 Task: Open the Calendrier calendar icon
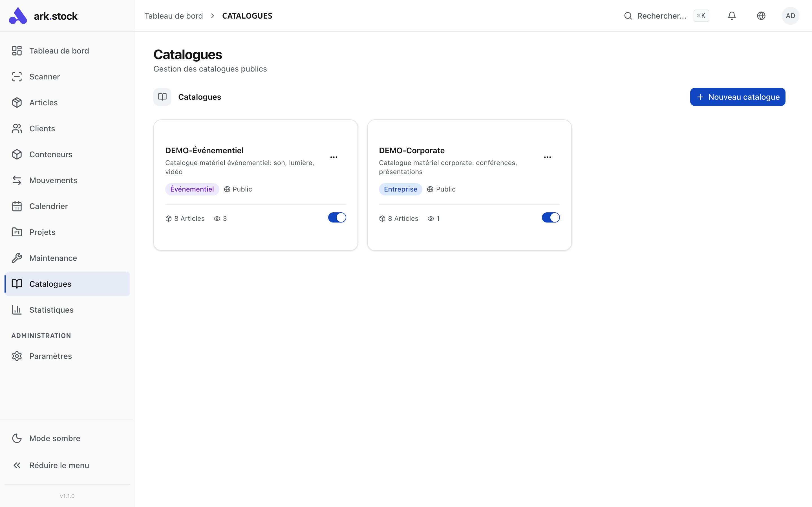pos(17,206)
